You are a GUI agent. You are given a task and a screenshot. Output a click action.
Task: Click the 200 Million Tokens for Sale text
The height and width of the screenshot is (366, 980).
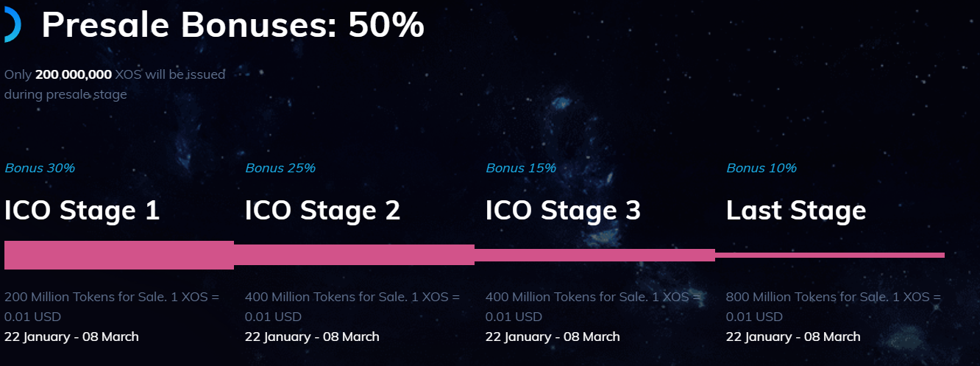coord(111,306)
